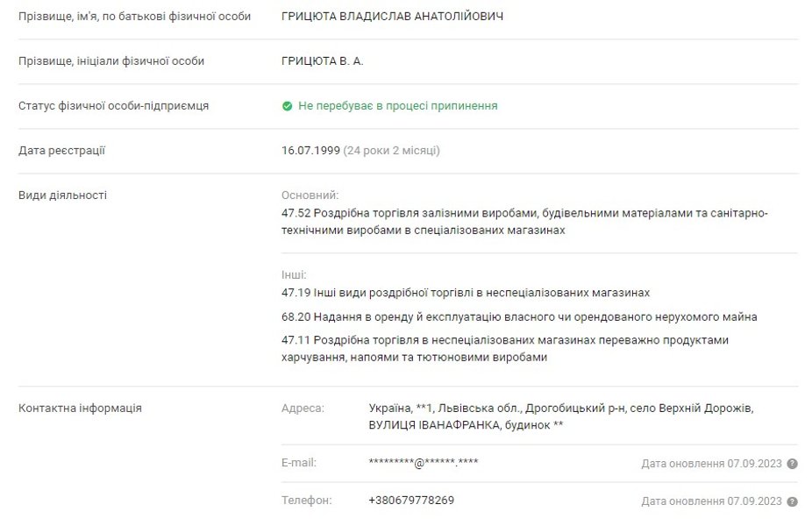This screenshot has width=812, height=526.
Task: Click the initials text ГРИЦЮТА В. А.
Action: coord(322,61)
